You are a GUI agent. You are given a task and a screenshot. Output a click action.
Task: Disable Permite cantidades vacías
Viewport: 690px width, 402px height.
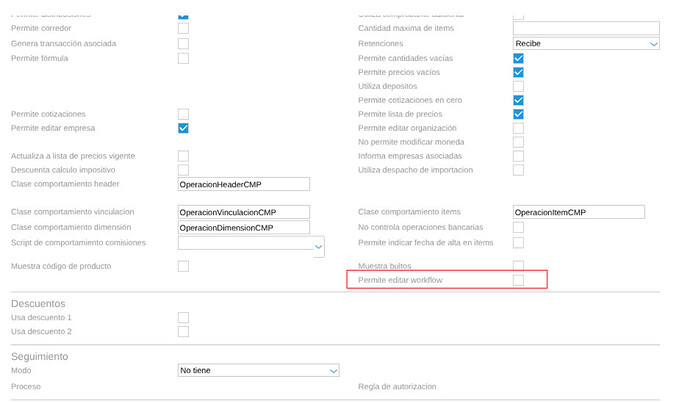[x=518, y=59]
